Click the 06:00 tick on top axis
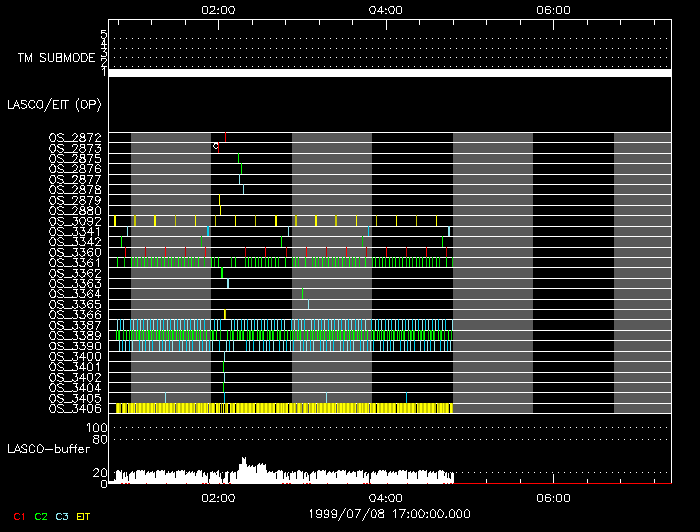The image size is (700, 532). 553,9
